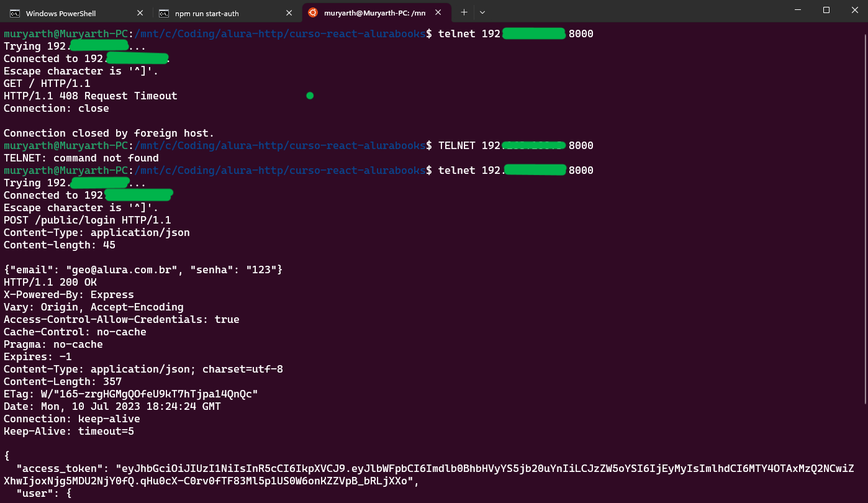Image resolution: width=868 pixels, height=503 pixels.
Task: Click the 'HTTP/1.1 408 Request Timeout' line
Action: tap(91, 96)
